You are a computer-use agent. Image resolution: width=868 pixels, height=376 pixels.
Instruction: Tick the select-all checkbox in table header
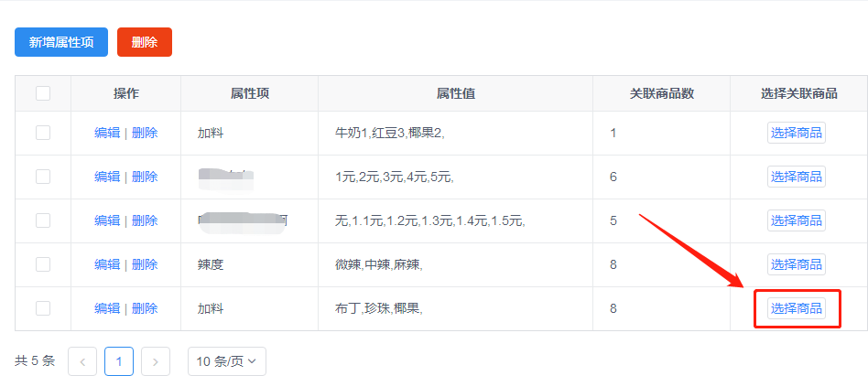(x=43, y=93)
